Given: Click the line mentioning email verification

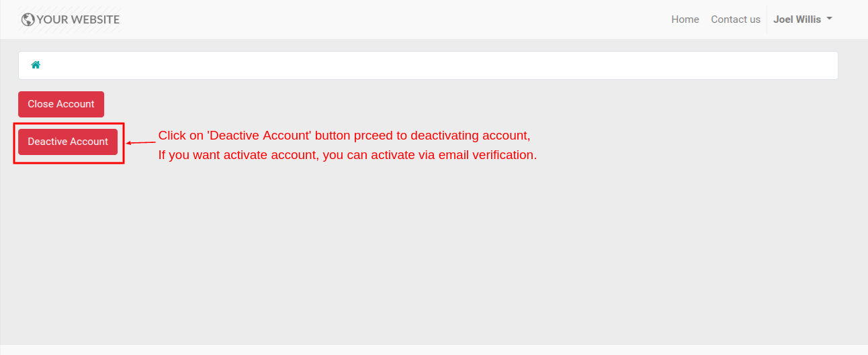Looking at the screenshot, I should click(x=347, y=155).
